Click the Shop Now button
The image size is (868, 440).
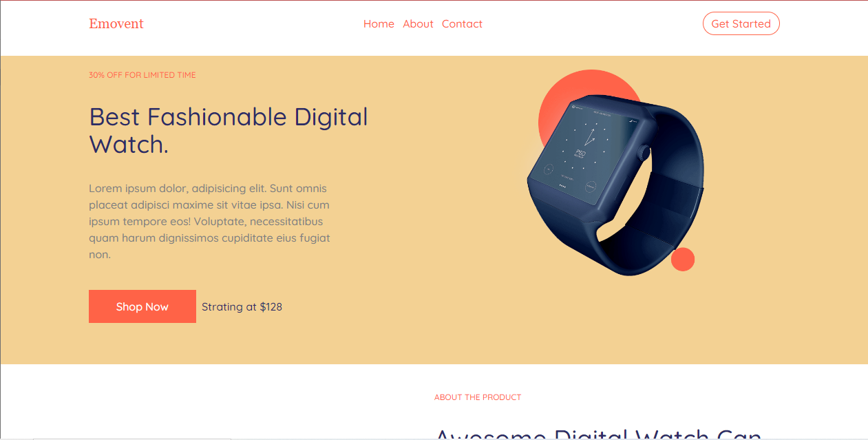pos(142,306)
